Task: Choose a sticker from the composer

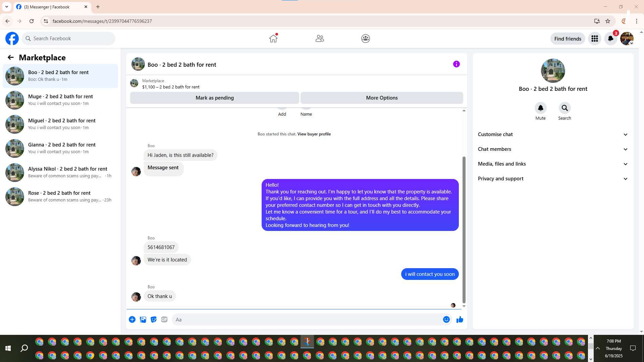Action: [x=154, y=319]
